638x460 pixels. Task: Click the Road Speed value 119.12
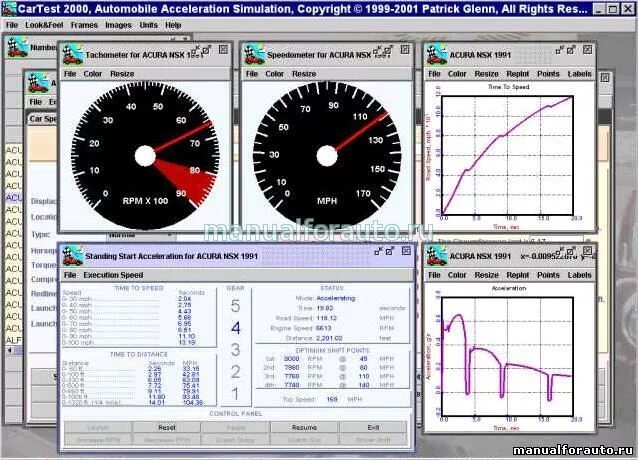pos(327,318)
